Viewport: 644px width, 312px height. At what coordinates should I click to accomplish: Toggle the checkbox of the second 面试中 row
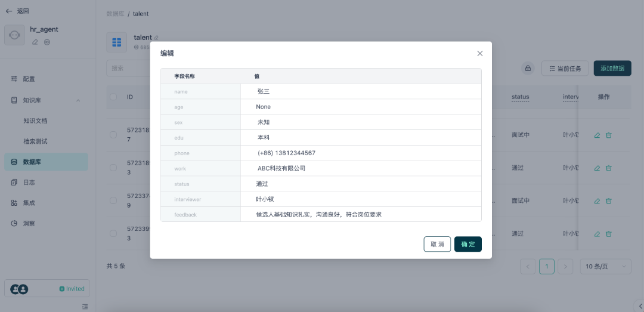pyautogui.click(x=113, y=200)
